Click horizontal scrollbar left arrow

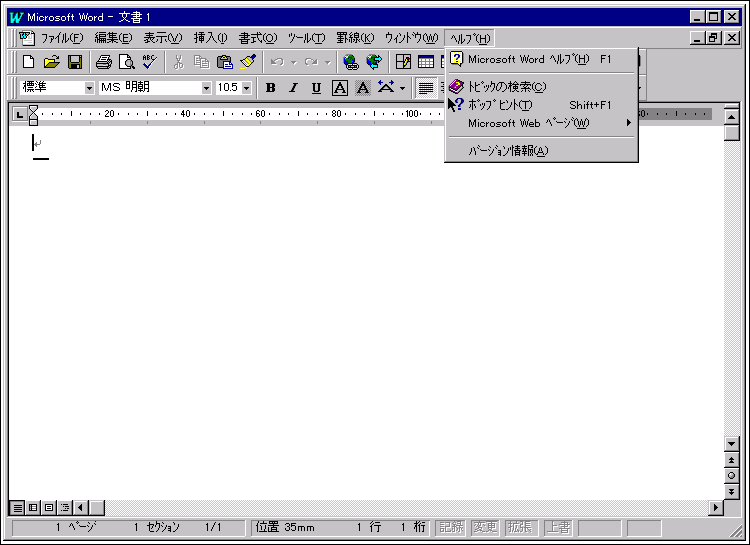click(x=80, y=508)
